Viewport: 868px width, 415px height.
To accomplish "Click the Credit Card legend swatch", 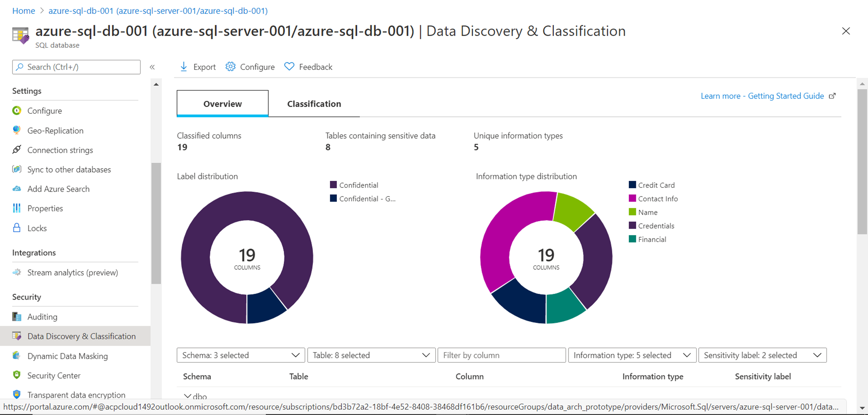I will tap(632, 185).
